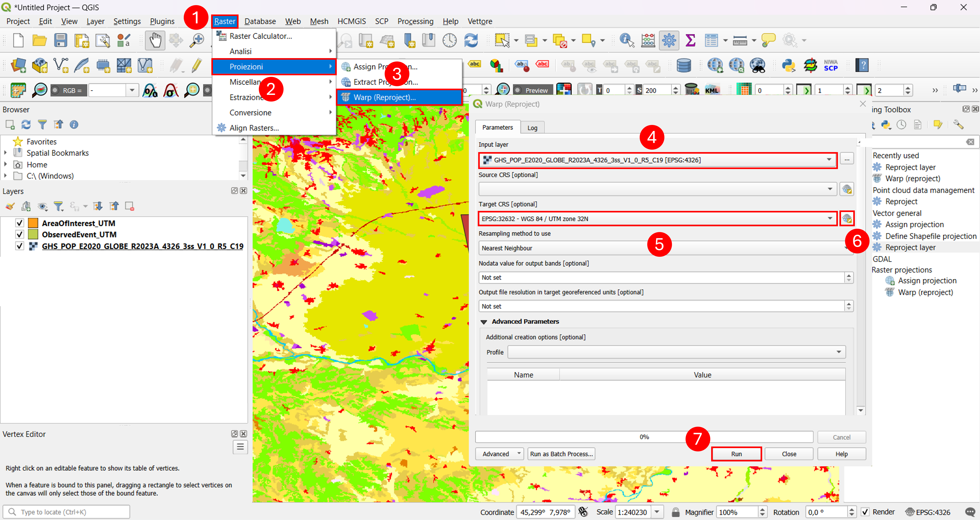Select the Identify Features tool
This screenshot has height=520, width=980.
(627, 40)
